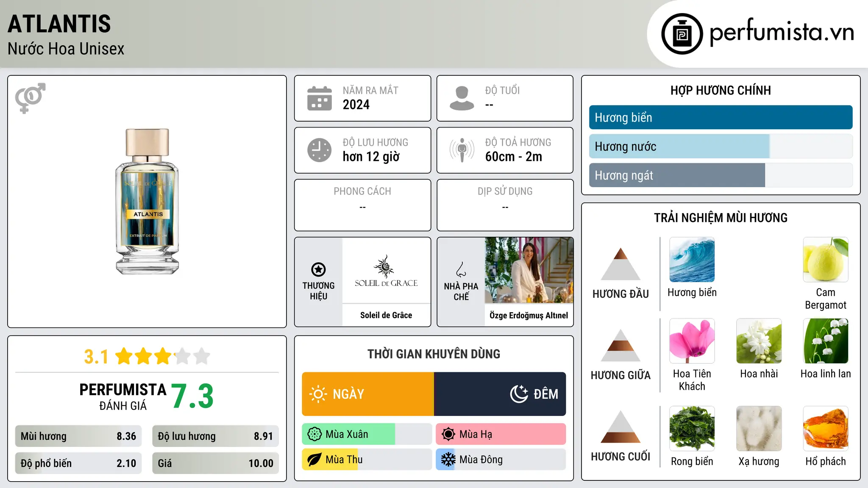Click the perfumista.vn bottle logo icon
Screen dimensions: 868x488
tap(682, 34)
